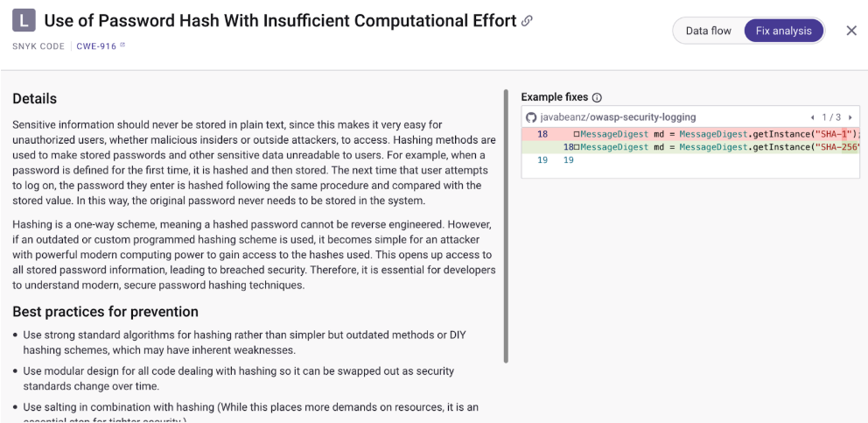
Task: Click line number 19 in diff
Action: (x=542, y=160)
